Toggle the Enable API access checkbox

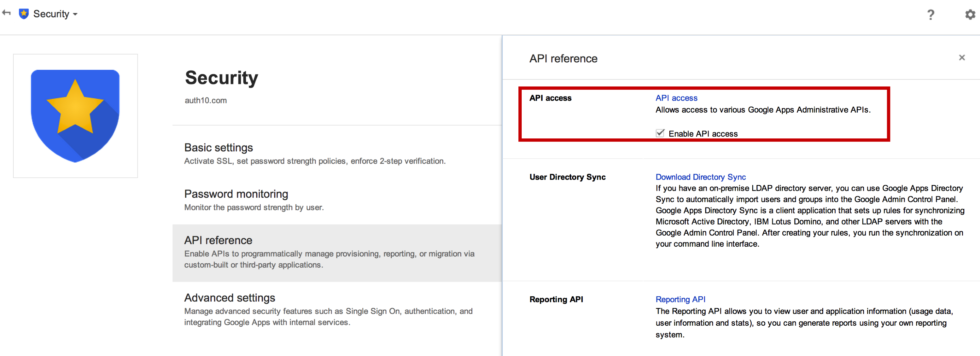(x=660, y=133)
